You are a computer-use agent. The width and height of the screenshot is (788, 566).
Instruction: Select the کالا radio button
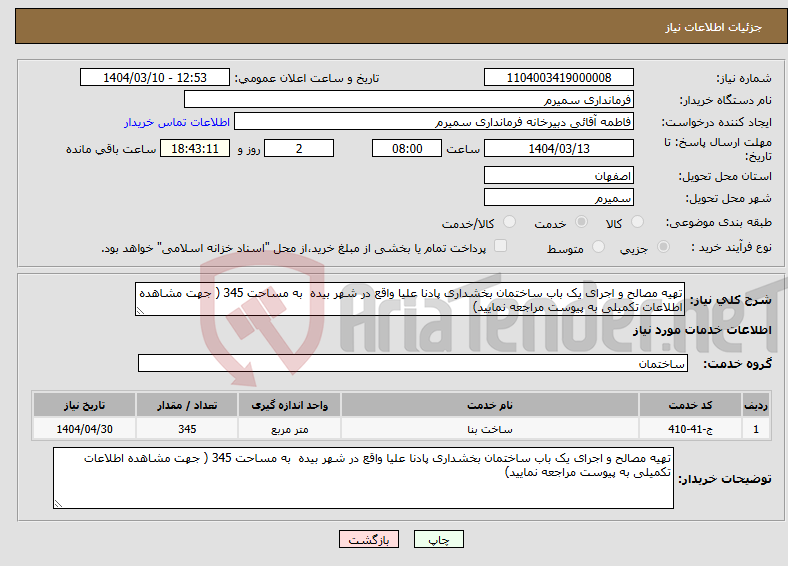637,222
